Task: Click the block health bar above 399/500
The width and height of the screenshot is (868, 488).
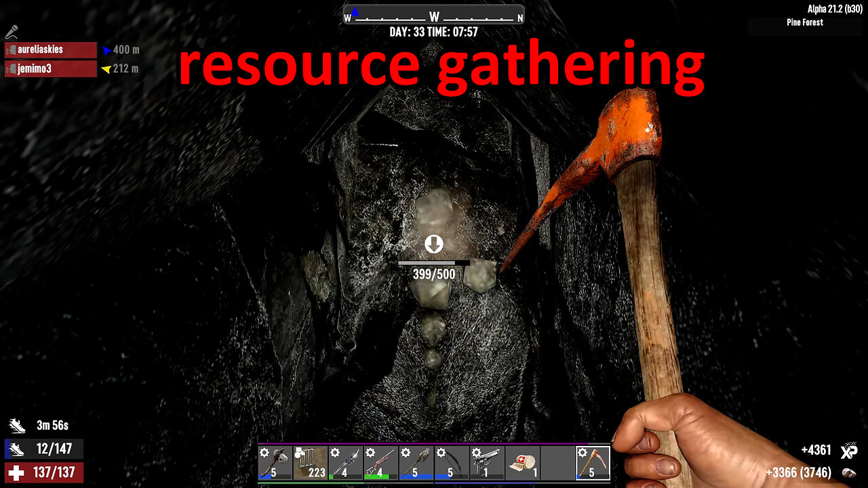Action: pyautogui.click(x=434, y=263)
